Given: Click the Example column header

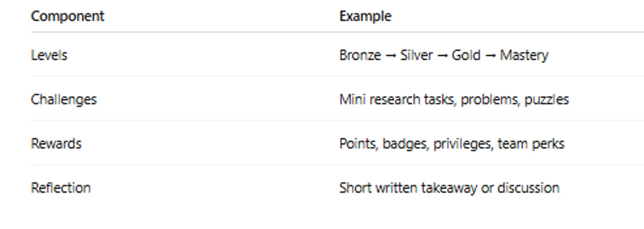Looking at the screenshot, I should pos(365,16).
